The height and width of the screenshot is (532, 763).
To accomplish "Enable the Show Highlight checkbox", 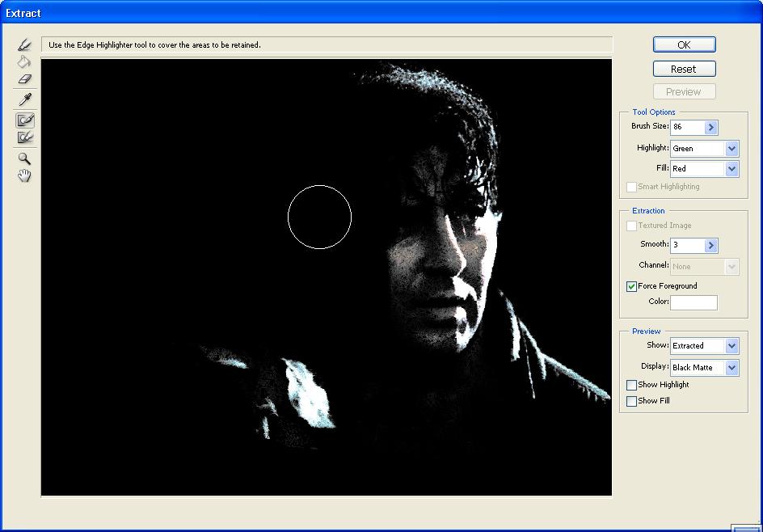I will point(631,385).
